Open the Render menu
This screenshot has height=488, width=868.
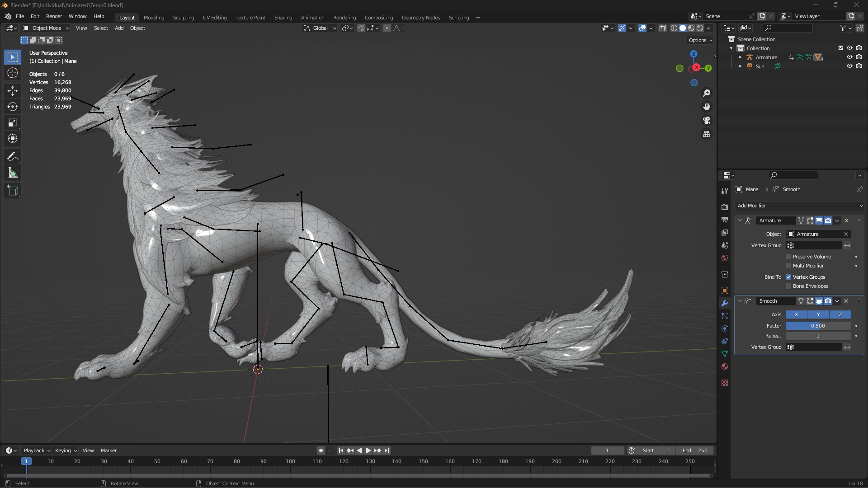(54, 16)
